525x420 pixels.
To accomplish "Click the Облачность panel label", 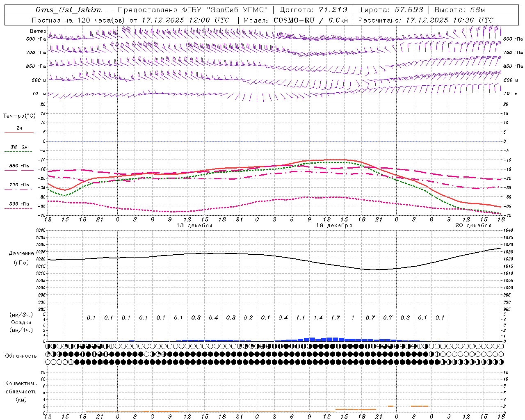I will point(21,356).
